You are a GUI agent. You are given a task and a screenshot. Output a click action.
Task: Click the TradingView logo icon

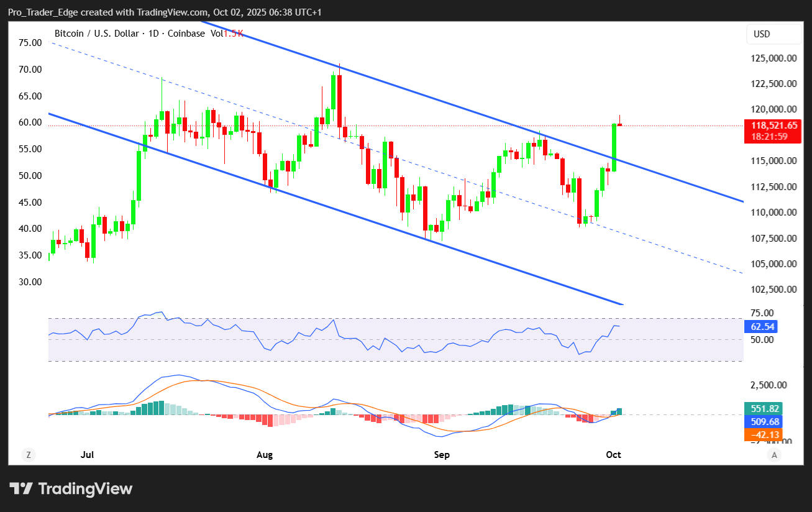(x=21, y=488)
